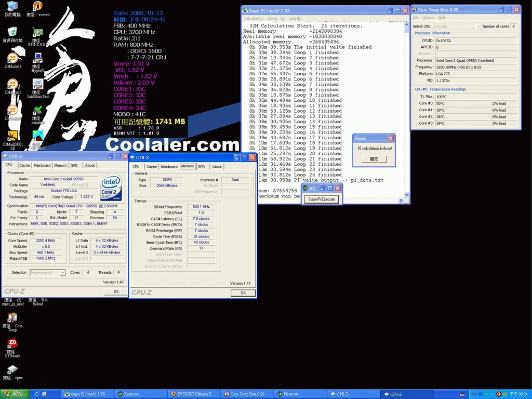Click OK in the left CPU-Z CPU window
Image resolution: width=532 pixels, height=399 pixels.
click(x=116, y=291)
